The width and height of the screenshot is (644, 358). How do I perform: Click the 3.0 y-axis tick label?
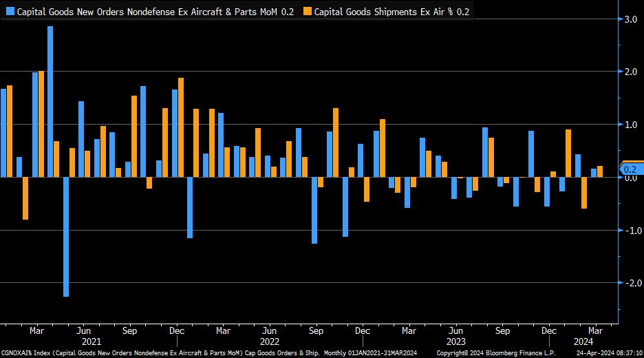(x=630, y=19)
